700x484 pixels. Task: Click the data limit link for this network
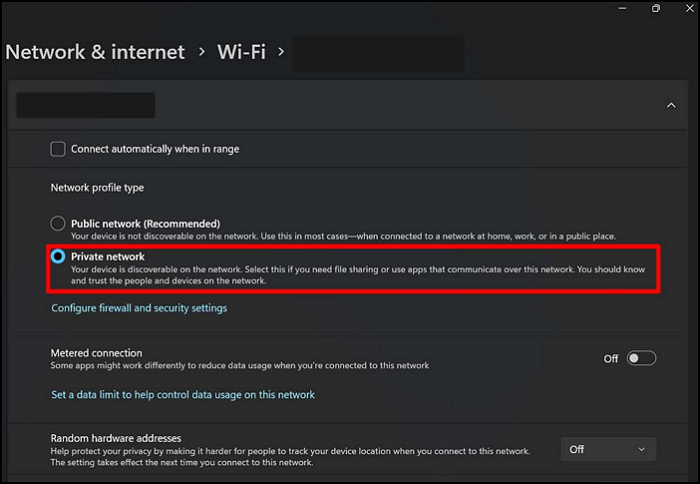pyautogui.click(x=183, y=395)
